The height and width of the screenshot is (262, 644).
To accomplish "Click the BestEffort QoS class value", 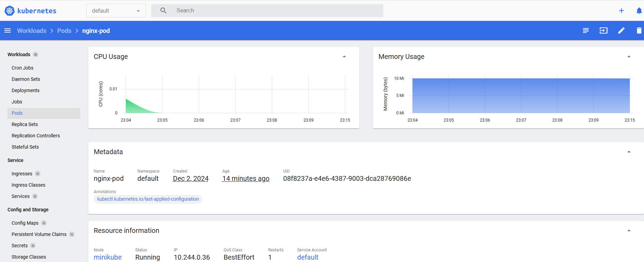I will 239,257.
